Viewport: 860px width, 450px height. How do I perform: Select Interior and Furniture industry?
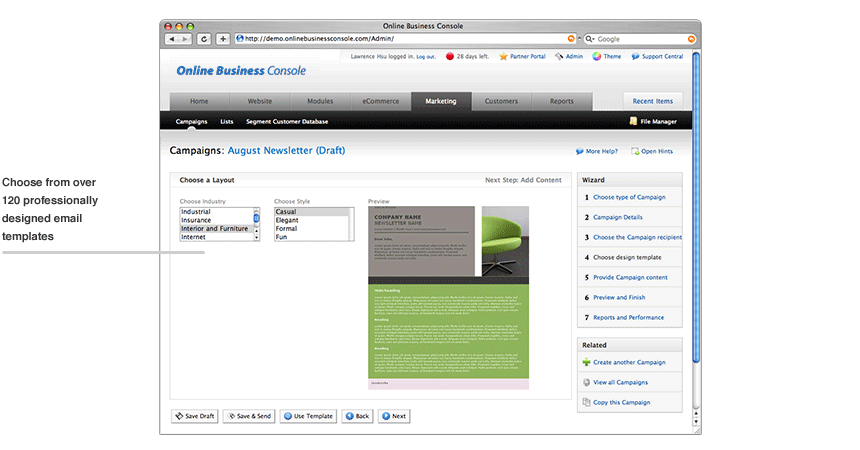pos(215,229)
